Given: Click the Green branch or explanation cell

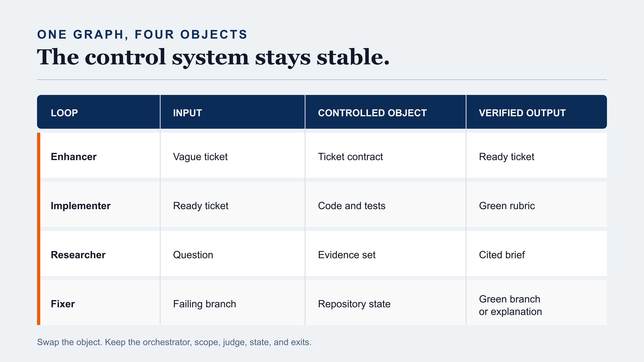Looking at the screenshot, I should tap(510, 305).
